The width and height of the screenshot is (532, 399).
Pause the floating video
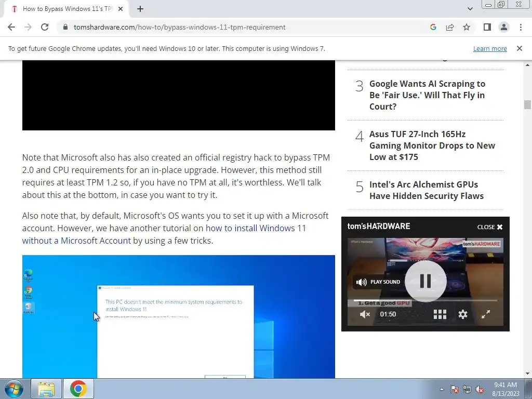(x=425, y=281)
